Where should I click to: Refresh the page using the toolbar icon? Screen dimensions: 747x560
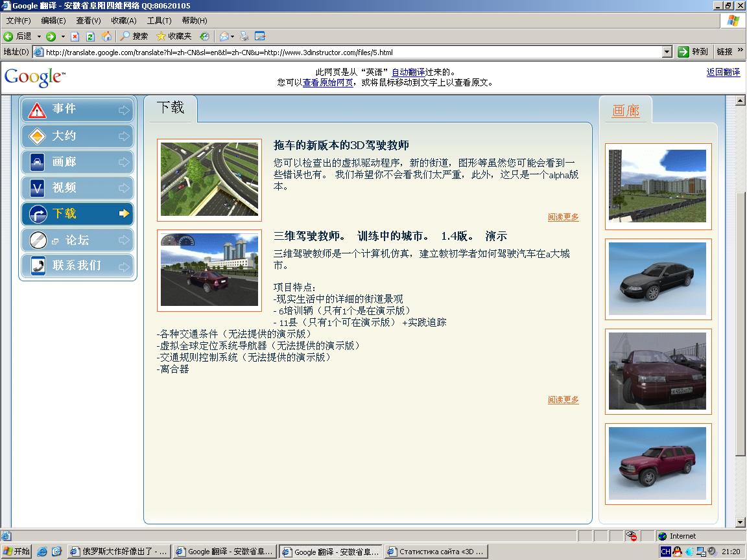coord(91,36)
